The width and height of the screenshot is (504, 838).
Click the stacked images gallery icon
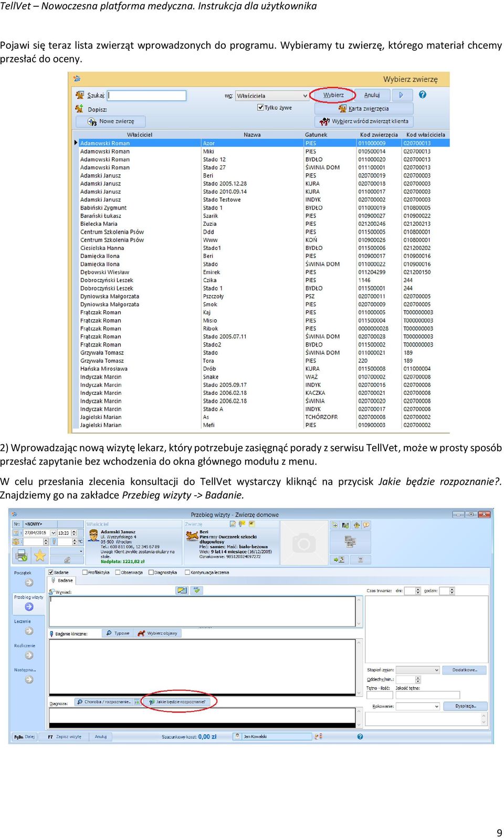(x=350, y=541)
